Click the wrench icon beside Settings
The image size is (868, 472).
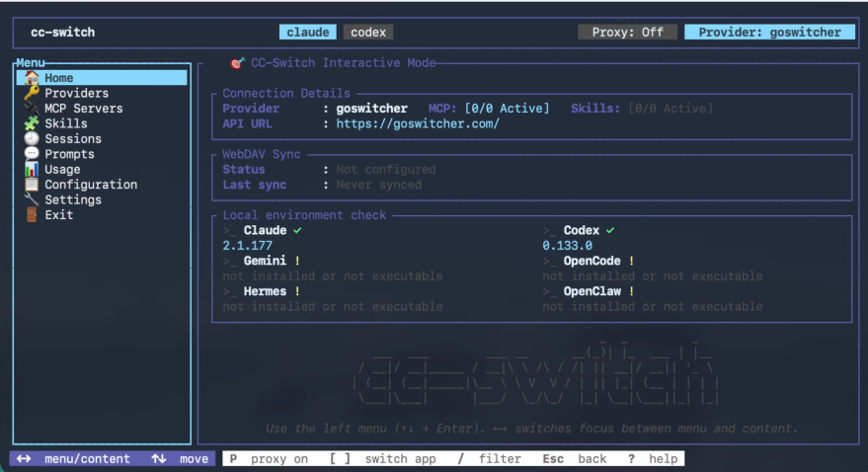(33, 199)
